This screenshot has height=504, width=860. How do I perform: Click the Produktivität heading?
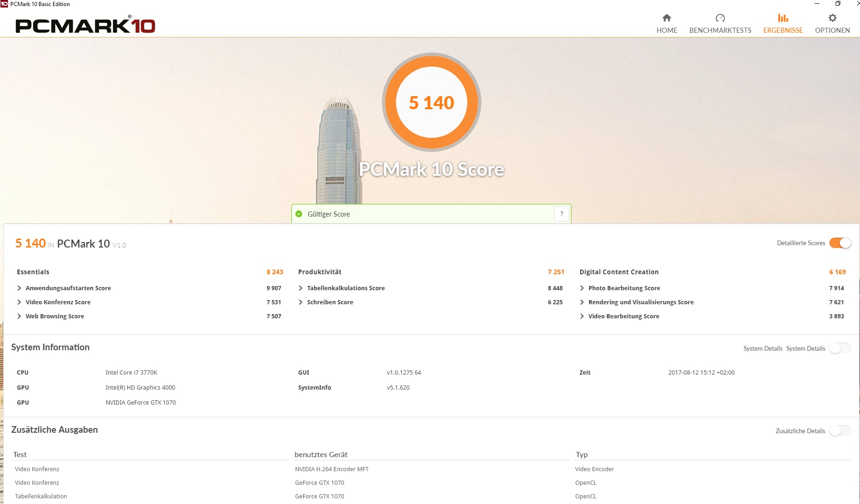click(x=320, y=272)
